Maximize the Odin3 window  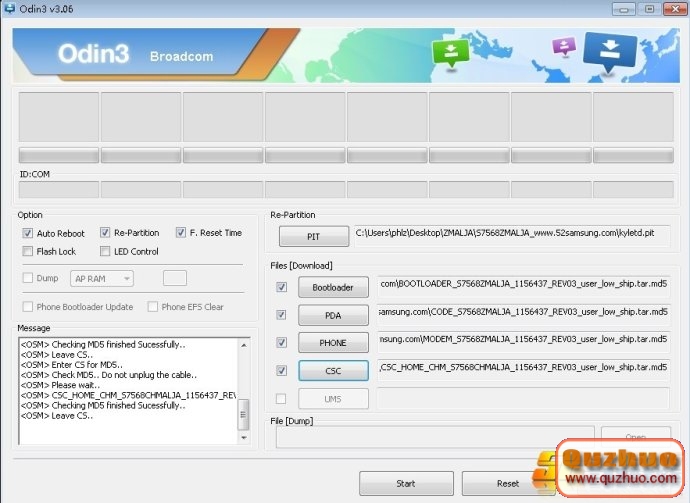(x=650, y=9)
